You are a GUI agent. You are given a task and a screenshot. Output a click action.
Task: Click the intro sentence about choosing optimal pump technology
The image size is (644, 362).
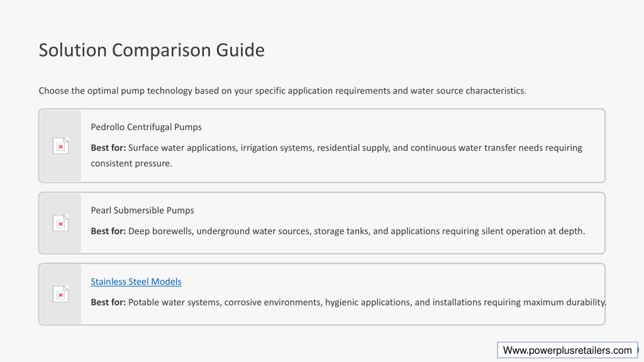tap(282, 90)
